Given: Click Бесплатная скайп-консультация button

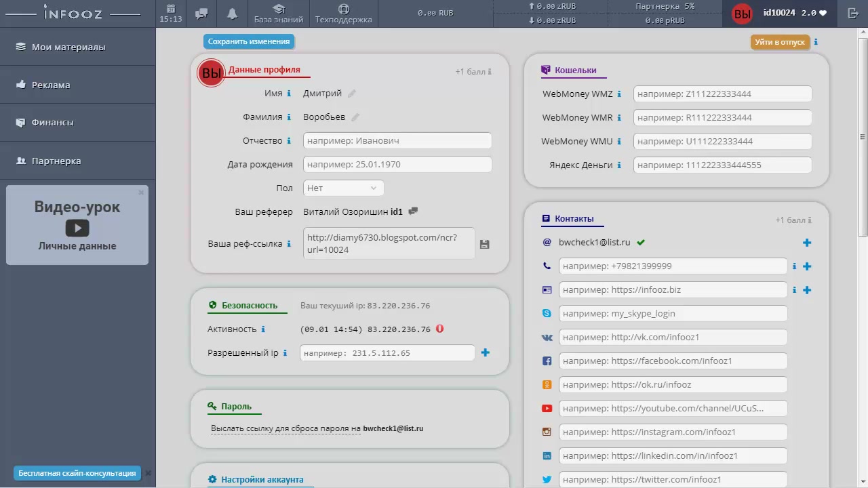Looking at the screenshot, I should (77, 473).
